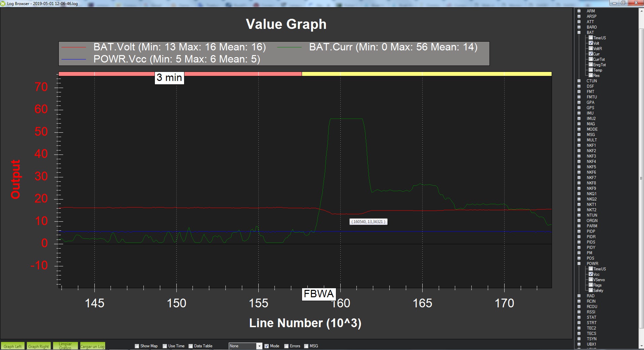Select the MODE item in the tree
Viewport: 644px width, 350px height.
tap(592, 129)
